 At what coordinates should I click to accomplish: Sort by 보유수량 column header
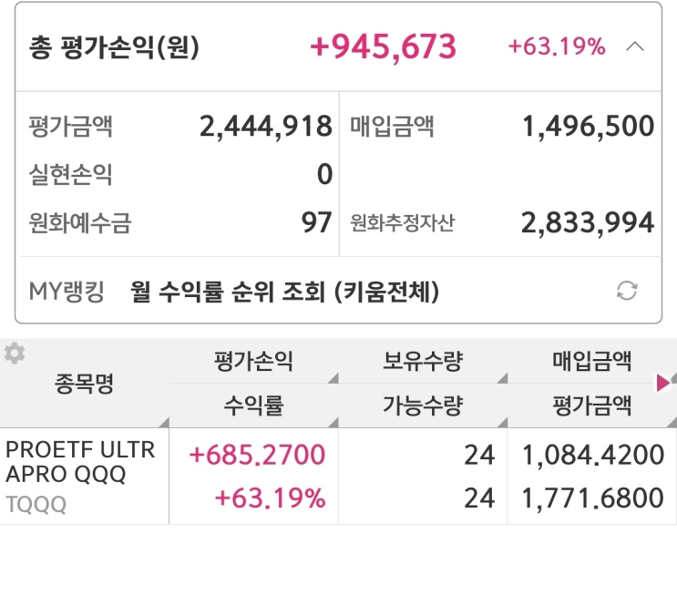click(x=422, y=362)
